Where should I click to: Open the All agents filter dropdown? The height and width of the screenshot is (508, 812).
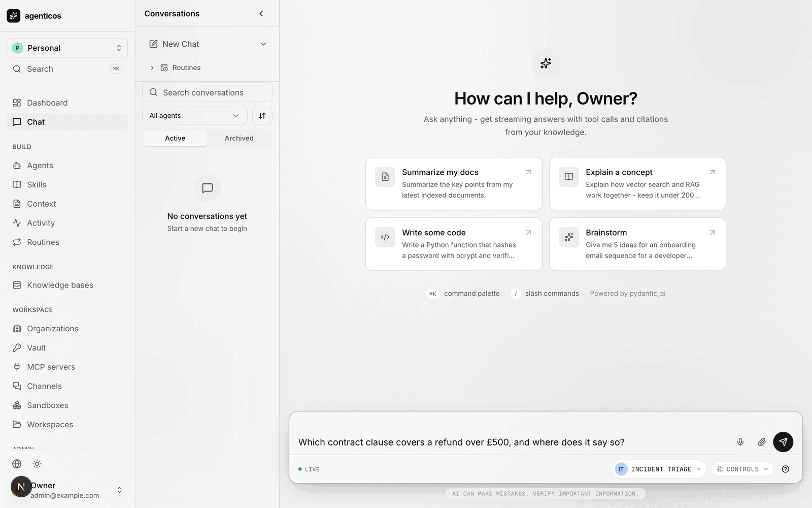pyautogui.click(x=195, y=116)
